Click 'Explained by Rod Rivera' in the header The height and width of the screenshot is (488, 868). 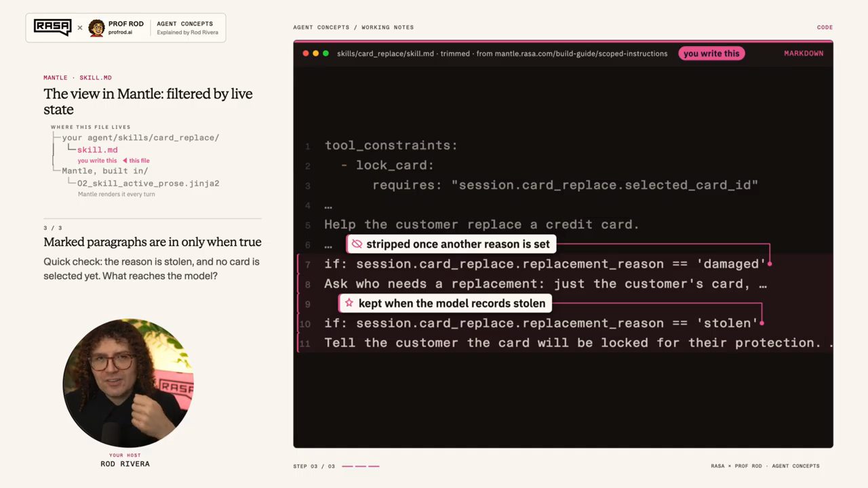coord(187,33)
